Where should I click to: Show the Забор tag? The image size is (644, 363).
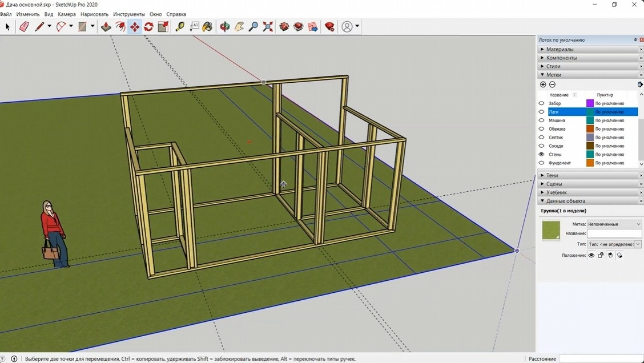(x=541, y=103)
